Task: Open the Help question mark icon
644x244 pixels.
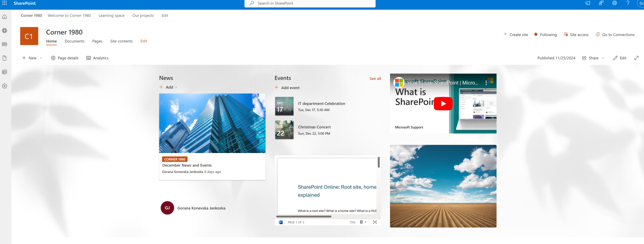Action: 628,3
